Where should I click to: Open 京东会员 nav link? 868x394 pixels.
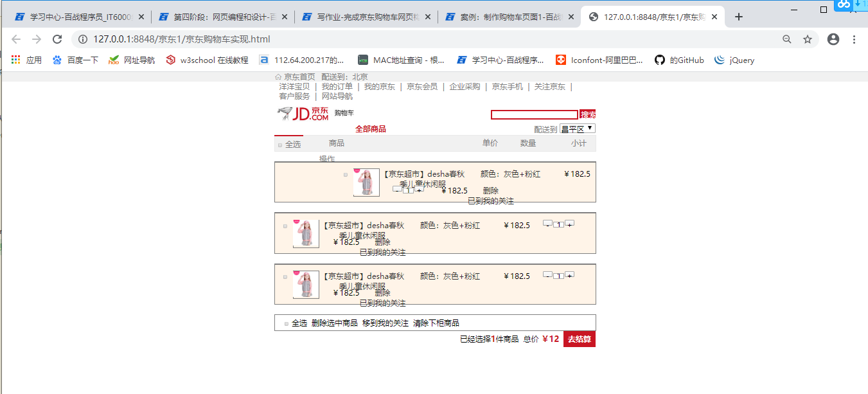click(x=422, y=86)
